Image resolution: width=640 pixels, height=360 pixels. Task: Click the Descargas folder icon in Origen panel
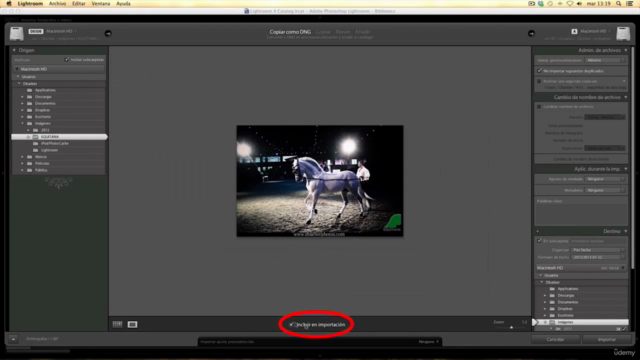pos(29,97)
